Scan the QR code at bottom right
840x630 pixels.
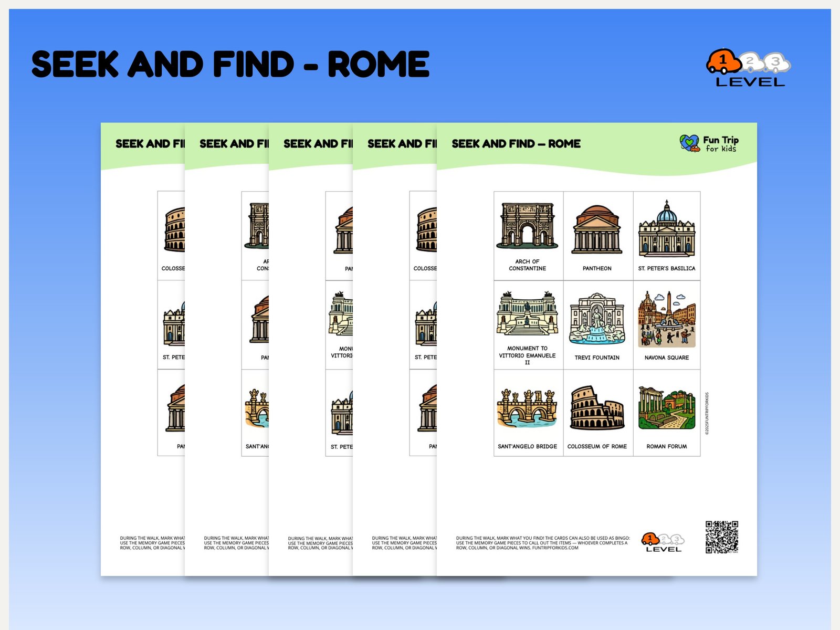tap(723, 537)
